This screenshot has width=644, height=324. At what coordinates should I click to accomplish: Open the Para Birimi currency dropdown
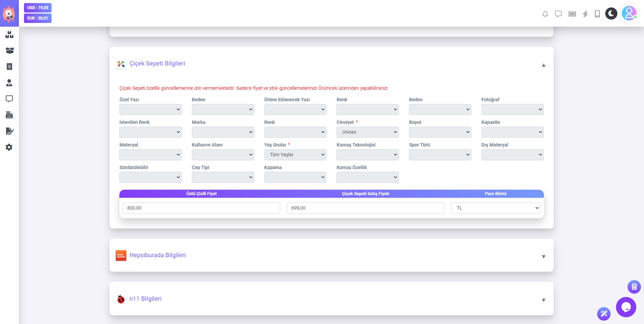[x=495, y=208]
